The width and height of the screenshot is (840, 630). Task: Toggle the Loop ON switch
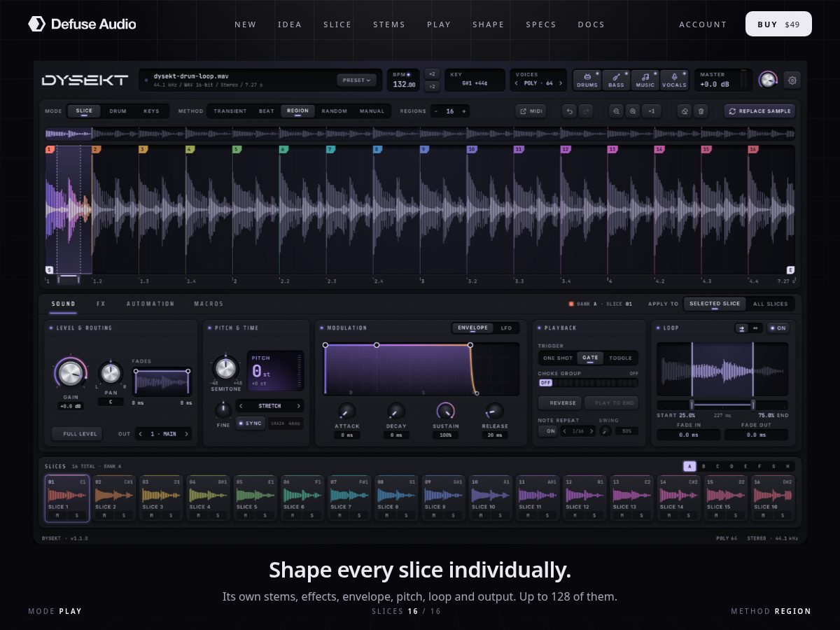tap(778, 328)
